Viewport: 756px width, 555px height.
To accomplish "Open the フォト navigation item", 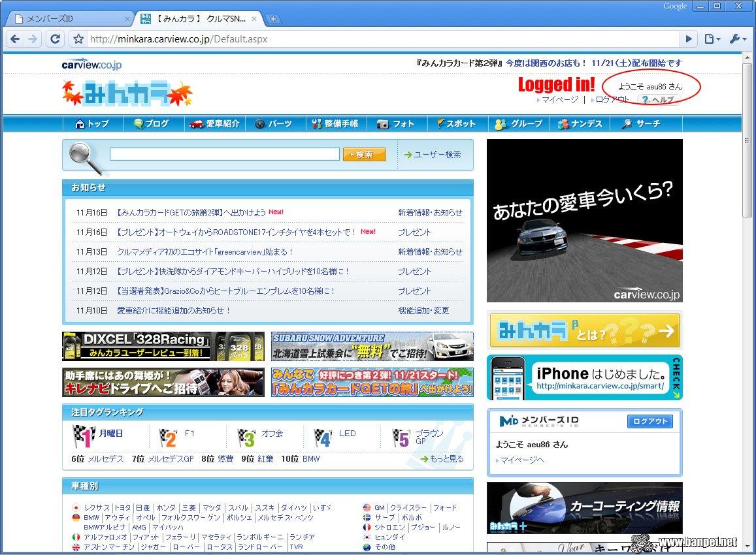I will (x=396, y=124).
